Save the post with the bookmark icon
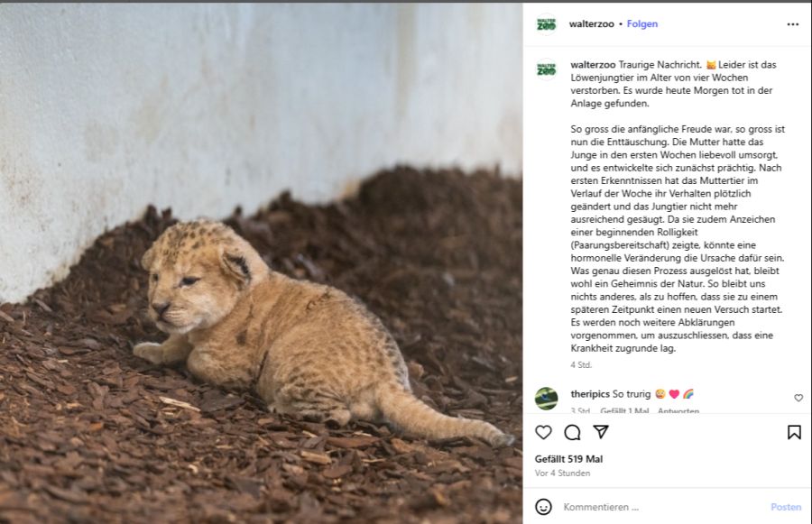 (794, 432)
